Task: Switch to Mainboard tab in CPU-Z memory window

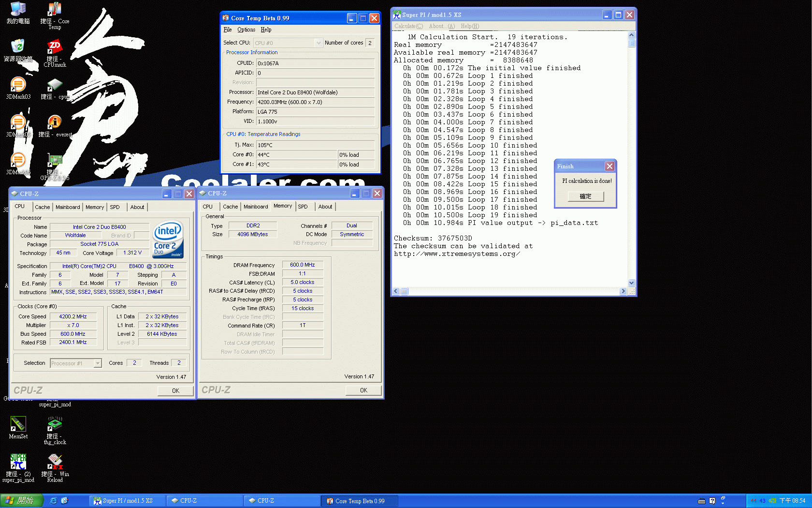Action: click(256, 207)
